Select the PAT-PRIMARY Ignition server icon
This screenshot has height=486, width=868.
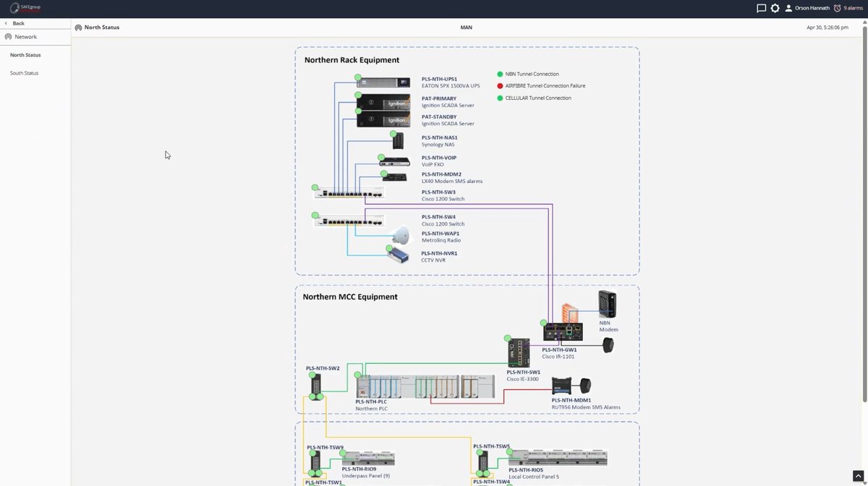click(x=383, y=102)
